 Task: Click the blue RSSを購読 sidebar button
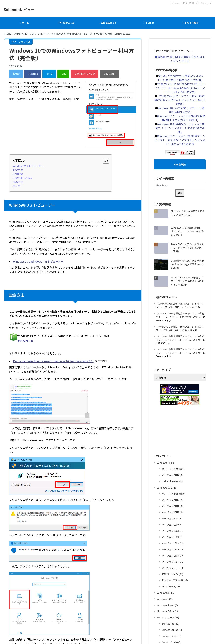[x=180, y=164]
